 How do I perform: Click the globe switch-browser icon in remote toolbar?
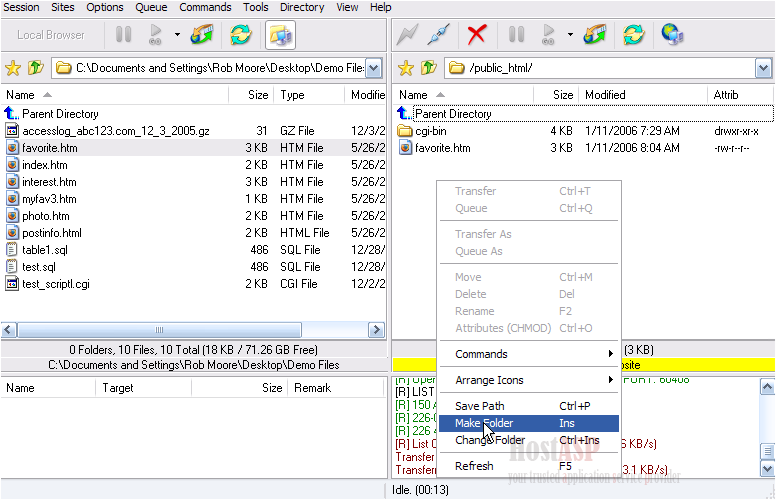pos(672,35)
